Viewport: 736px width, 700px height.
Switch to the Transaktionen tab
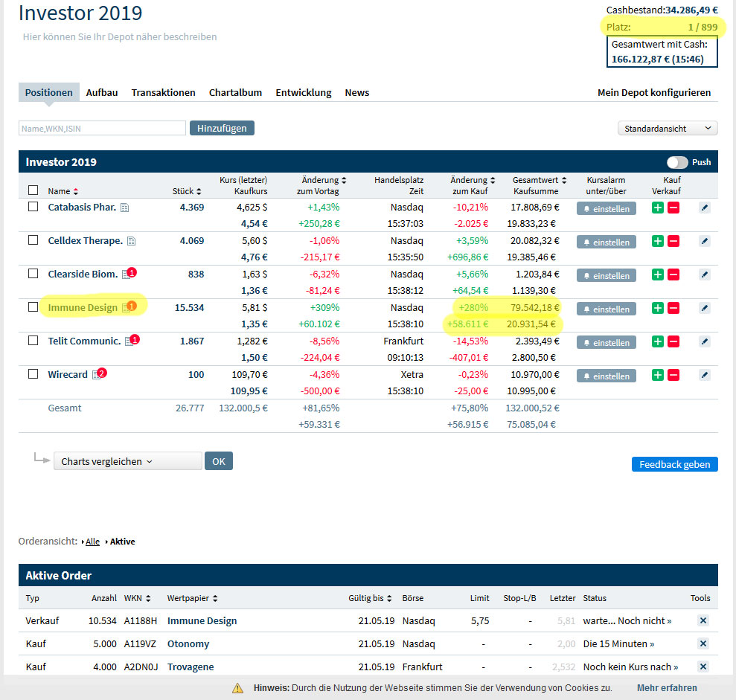[x=163, y=93]
